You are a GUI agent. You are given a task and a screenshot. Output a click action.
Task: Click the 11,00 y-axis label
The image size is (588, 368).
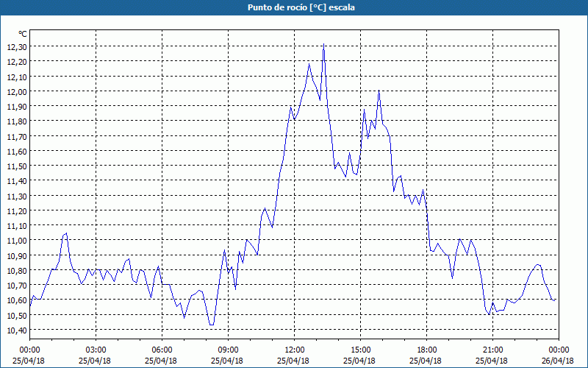coord(17,241)
